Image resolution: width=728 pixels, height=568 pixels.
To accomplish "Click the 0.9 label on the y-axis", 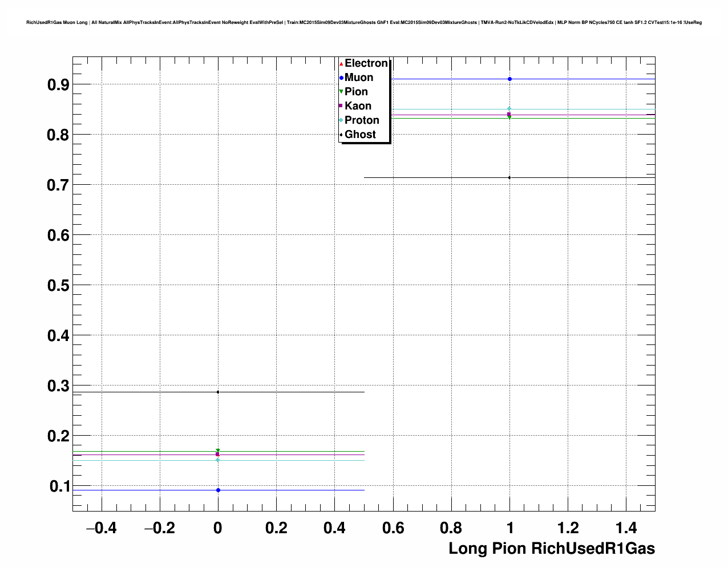I will 58,85.
